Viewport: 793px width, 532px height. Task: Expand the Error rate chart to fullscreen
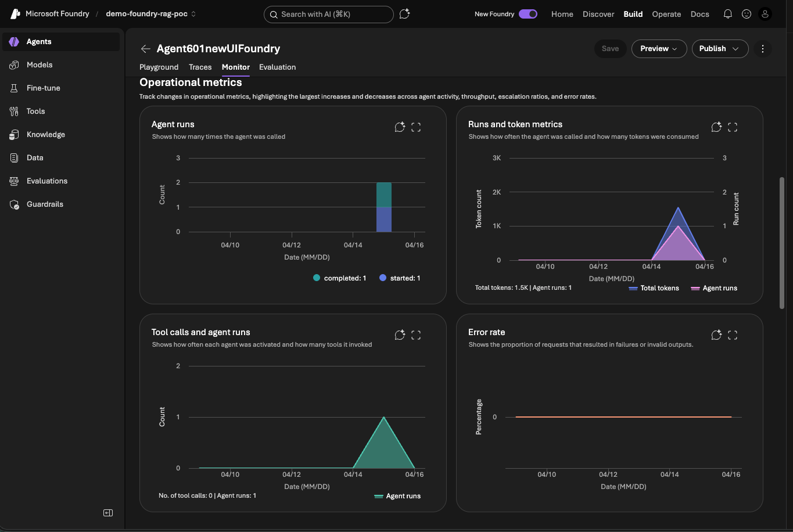pos(733,335)
